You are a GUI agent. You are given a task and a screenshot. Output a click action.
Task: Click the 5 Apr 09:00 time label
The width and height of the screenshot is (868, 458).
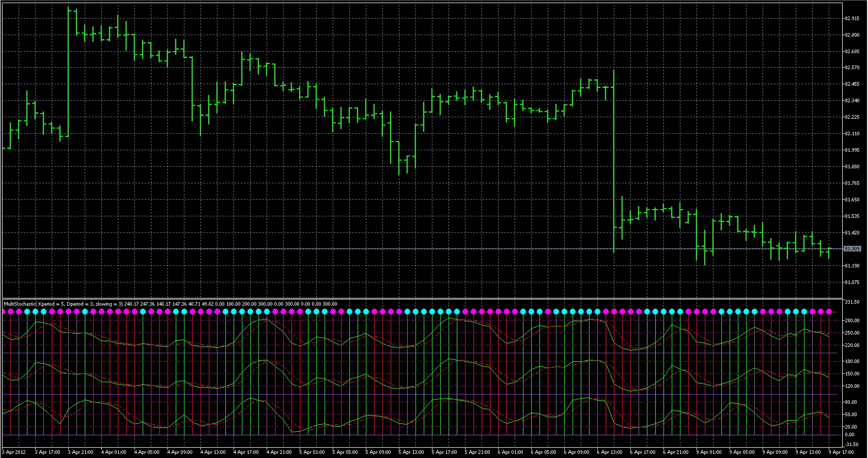(x=378, y=452)
